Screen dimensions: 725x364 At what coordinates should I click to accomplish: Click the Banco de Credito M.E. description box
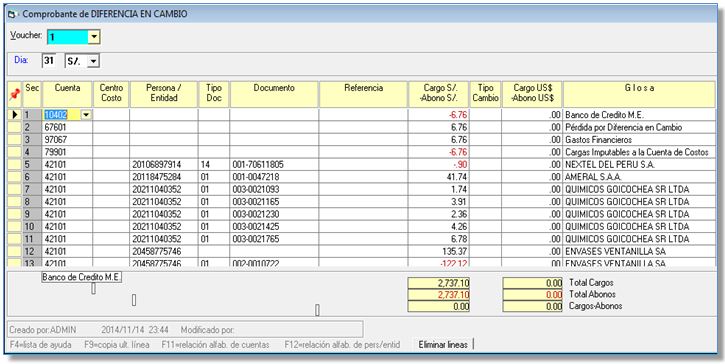(82, 278)
